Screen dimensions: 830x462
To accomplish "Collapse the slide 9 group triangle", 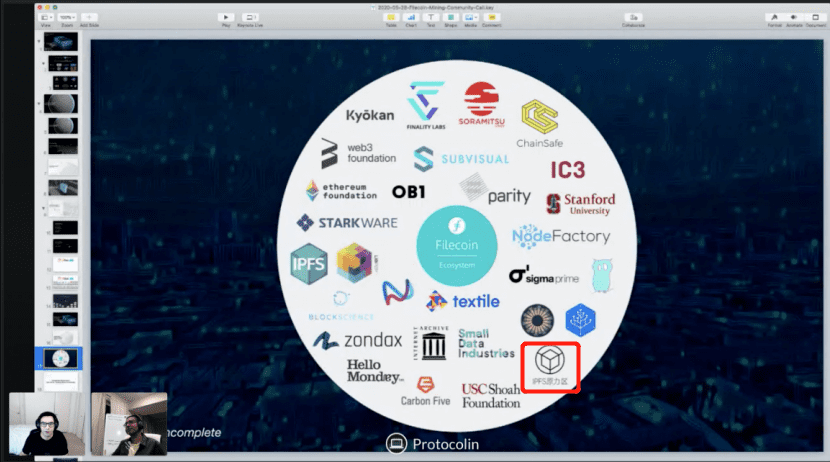I will [x=43, y=208].
